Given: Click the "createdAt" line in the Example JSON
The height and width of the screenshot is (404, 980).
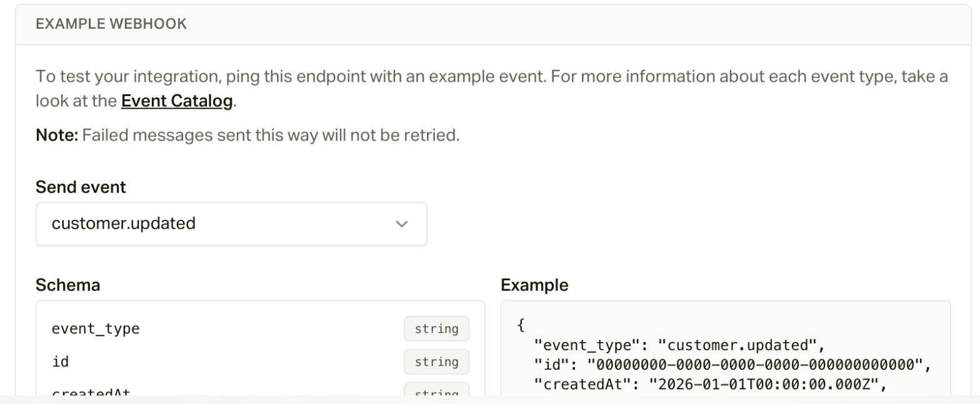Looking at the screenshot, I should [x=711, y=385].
